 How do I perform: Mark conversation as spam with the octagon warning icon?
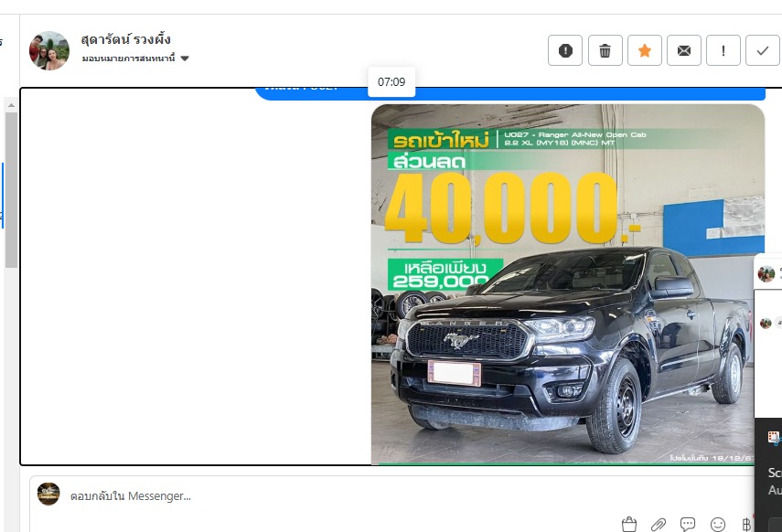(565, 50)
